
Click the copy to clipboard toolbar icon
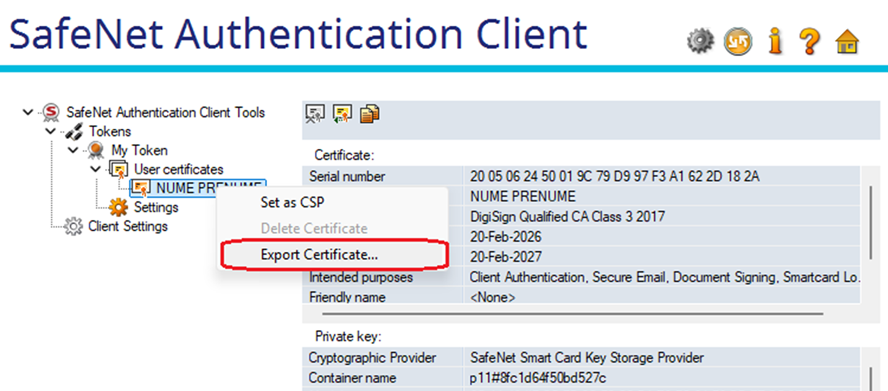coord(370,113)
